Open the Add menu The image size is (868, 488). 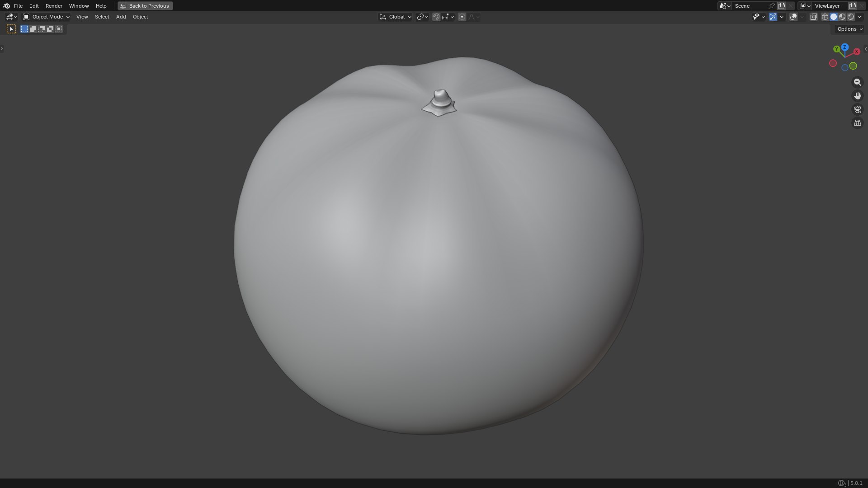(x=121, y=17)
